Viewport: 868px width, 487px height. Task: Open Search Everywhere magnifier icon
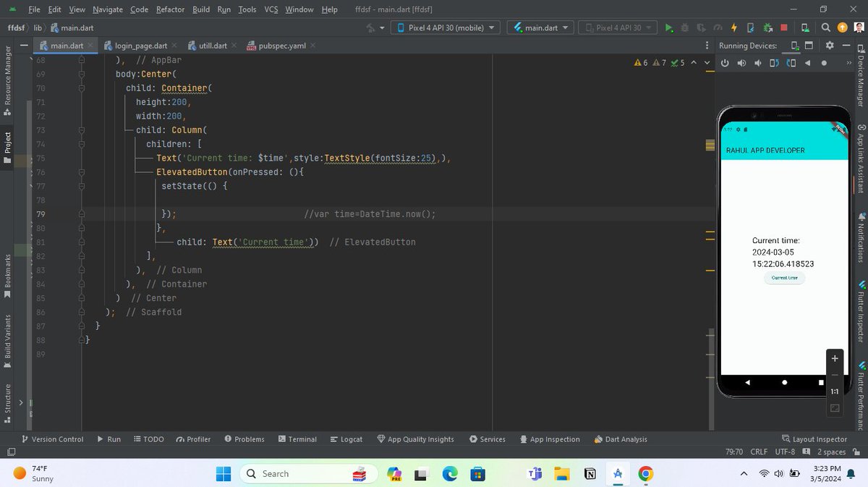tap(826, 27)
